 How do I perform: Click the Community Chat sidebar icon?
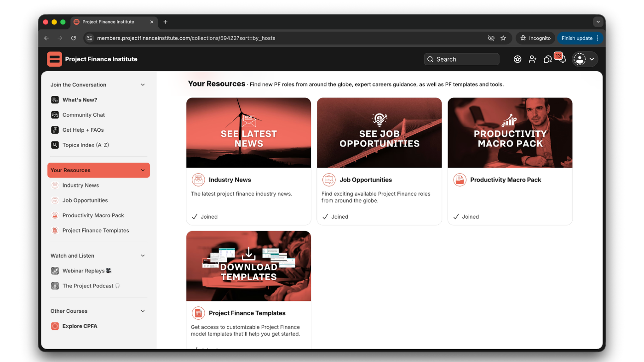click(x=55, y=115)
